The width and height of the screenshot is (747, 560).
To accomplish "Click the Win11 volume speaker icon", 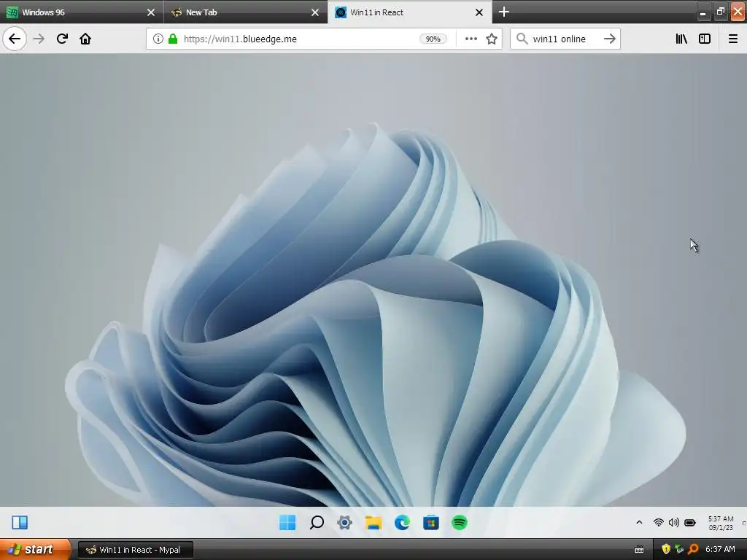I will pyautogui.click(x=673, y=522).
